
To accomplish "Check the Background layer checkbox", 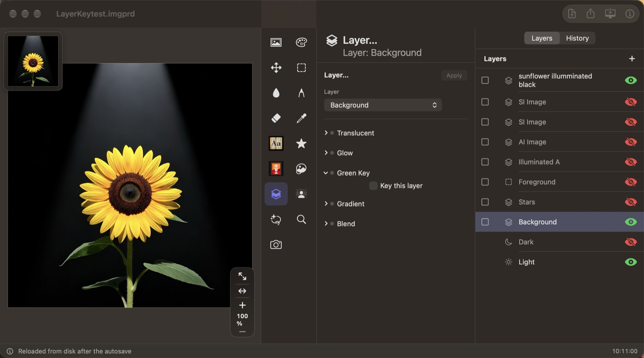I will pos(485,222).
